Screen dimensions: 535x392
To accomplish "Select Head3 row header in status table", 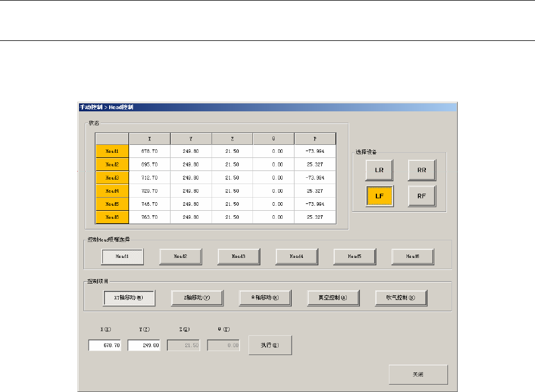I will [112, 177].
